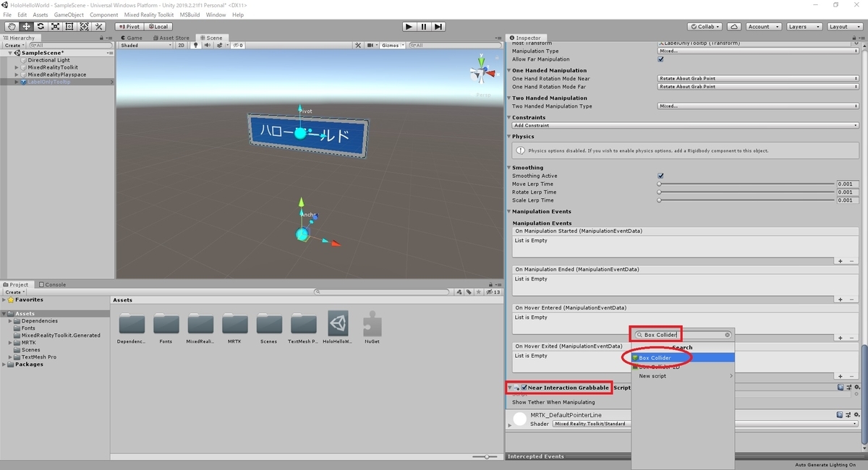Add entry to On Manipulation Started list

841,261
